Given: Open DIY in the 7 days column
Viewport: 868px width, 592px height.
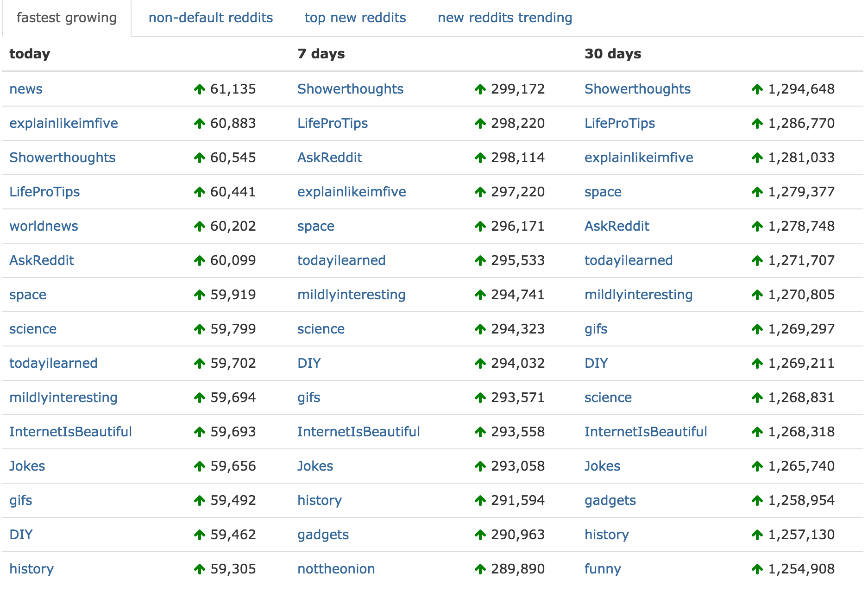Looking at the screenshot, I should point(309,363).
